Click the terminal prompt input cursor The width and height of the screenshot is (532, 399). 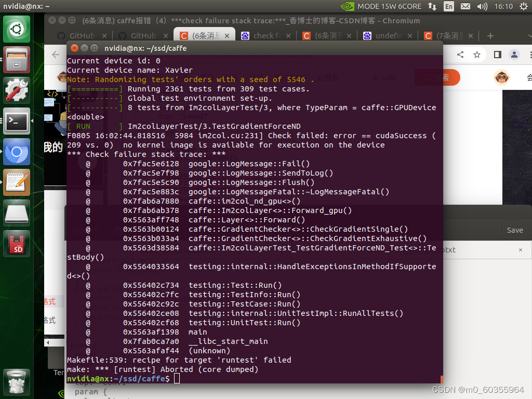177,379
